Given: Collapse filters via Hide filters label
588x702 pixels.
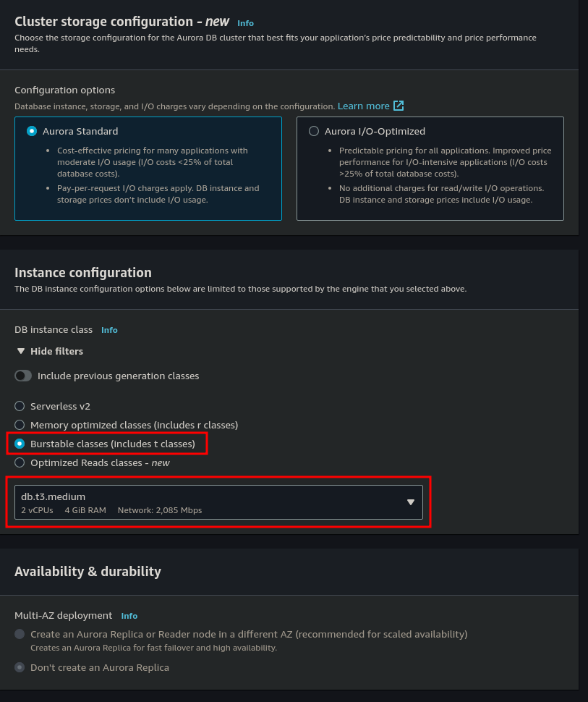Looking at the screenshot, I should pyautogui.click(x=56, y=351).
